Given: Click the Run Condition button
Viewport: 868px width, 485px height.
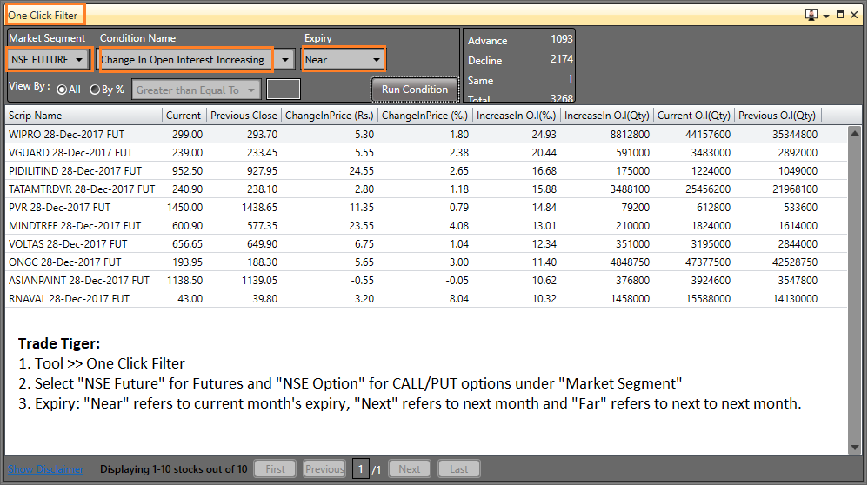Looking at the screenshot, I should pyautogui.click(x=415, y=89).
